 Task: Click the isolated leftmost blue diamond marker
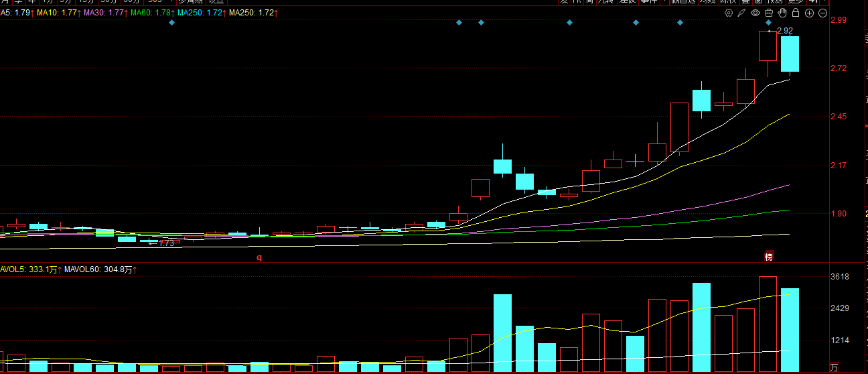tap(171, 23)
